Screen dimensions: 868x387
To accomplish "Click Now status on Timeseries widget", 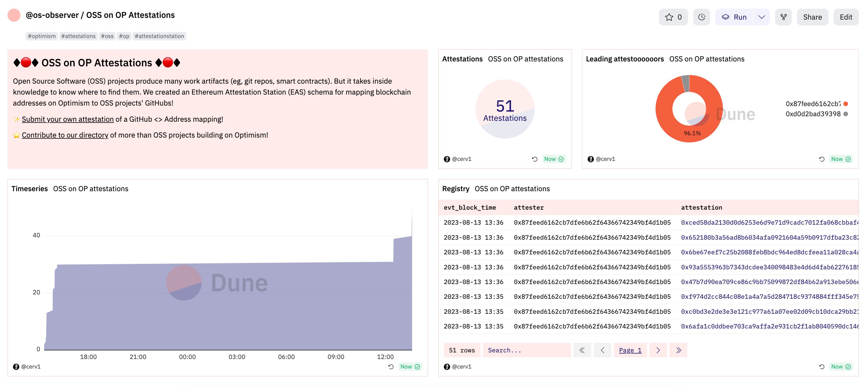I will 410,367.
